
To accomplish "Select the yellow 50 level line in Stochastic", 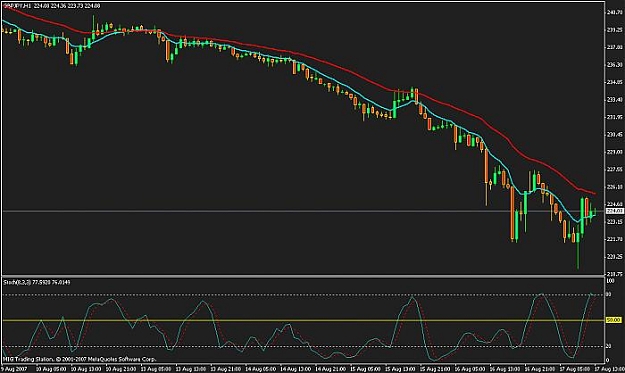I will (x=303, y=320).
